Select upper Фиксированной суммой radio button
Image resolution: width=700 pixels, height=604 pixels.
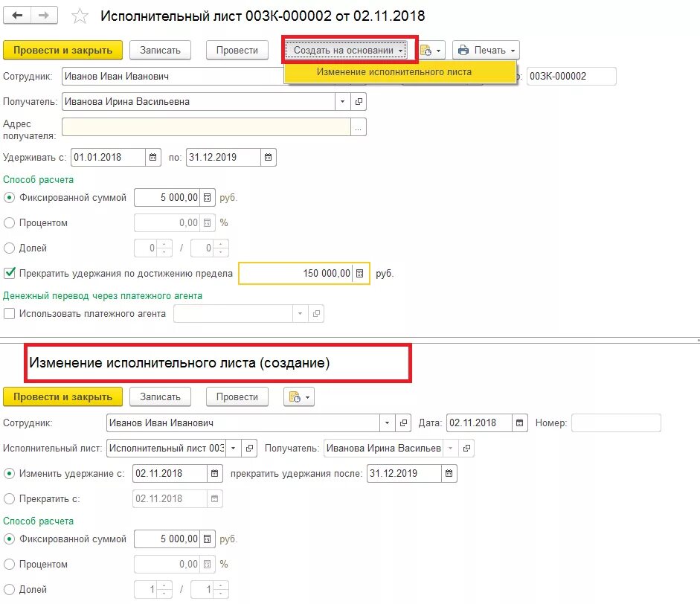(10, 197)
